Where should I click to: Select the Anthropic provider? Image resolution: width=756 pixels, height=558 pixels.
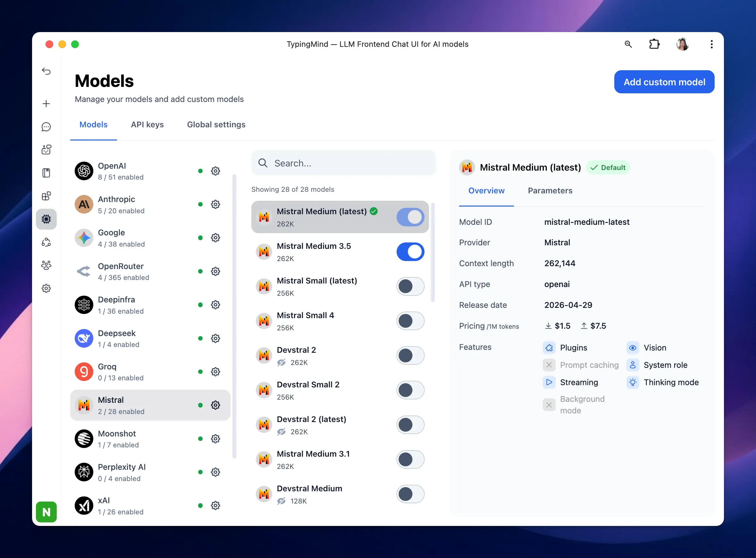point(150,204)
